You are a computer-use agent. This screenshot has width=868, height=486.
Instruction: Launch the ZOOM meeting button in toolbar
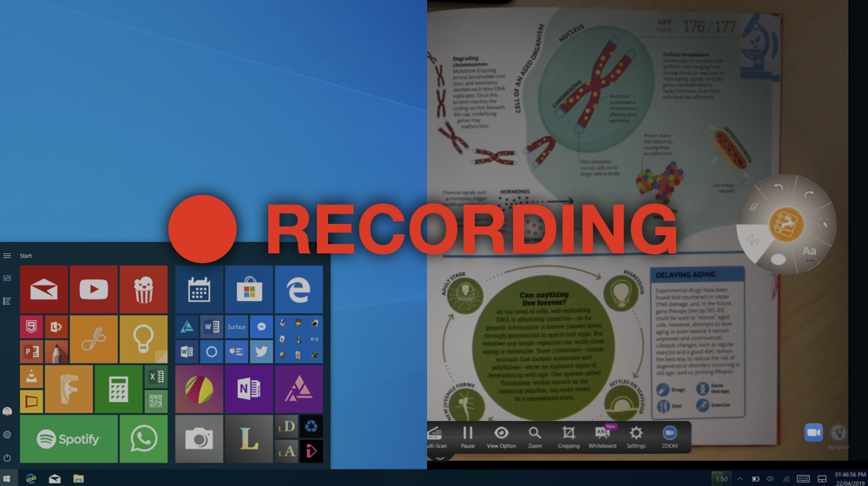pyautogui.click(x=670, y=435)
